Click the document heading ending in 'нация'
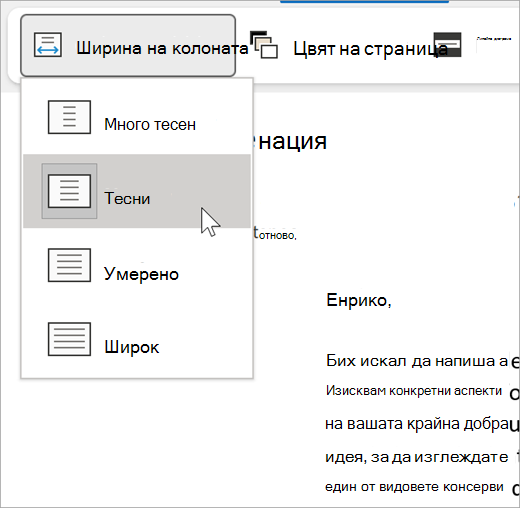Viewport: 520px width, 508px height. click(291, 141)
